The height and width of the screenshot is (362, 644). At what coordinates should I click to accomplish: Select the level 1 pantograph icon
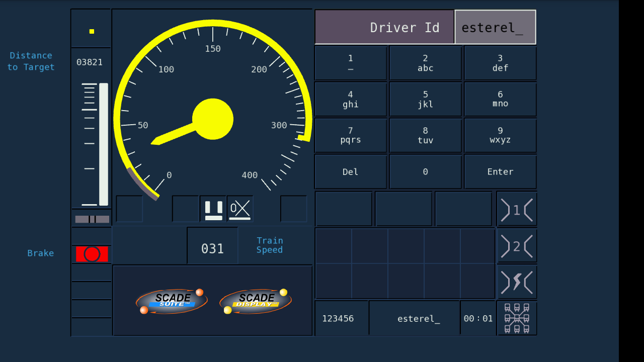[517, 209]
